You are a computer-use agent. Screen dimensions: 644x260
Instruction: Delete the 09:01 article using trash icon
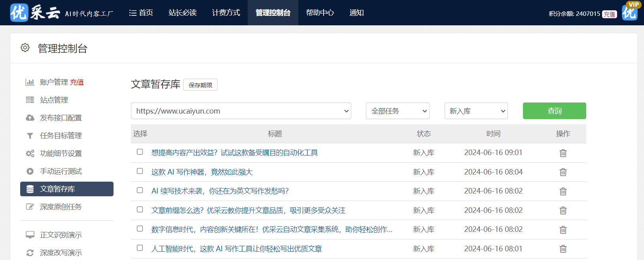(x=563, y=153)
